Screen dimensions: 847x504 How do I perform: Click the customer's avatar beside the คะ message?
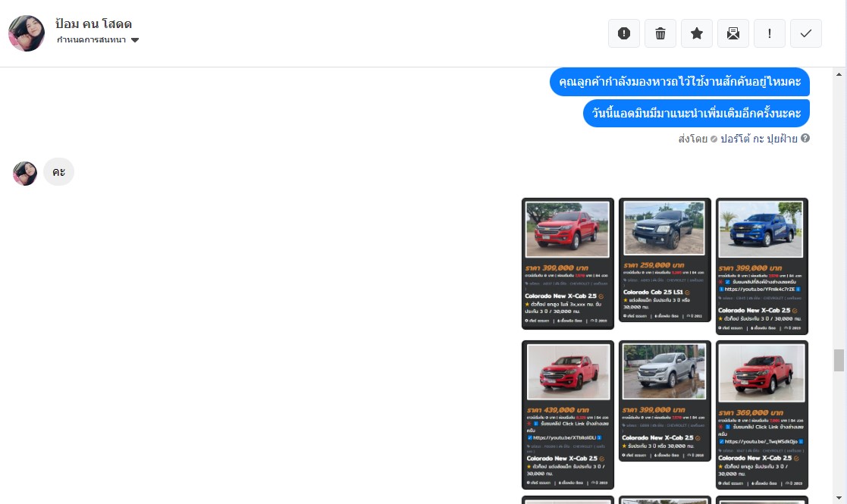click(x=25, y=174)
